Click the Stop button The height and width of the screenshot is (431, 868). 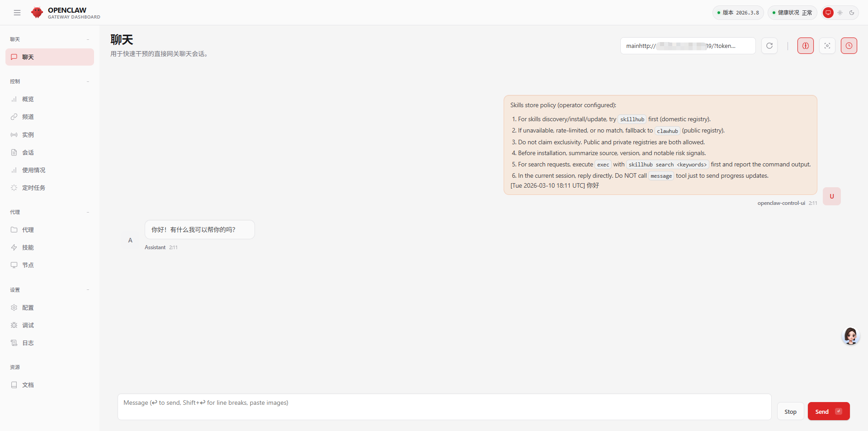(790, 412)
